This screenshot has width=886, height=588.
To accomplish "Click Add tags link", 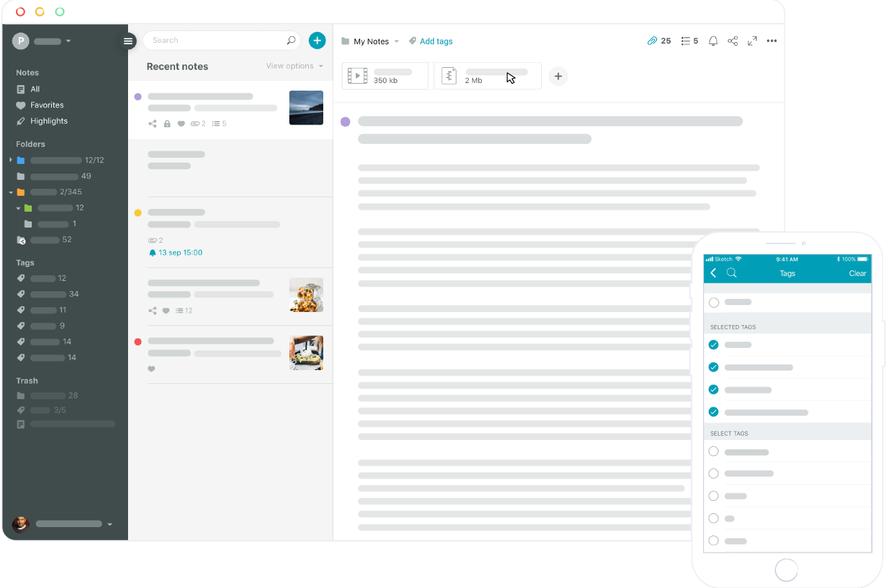I will coord(436,42).
